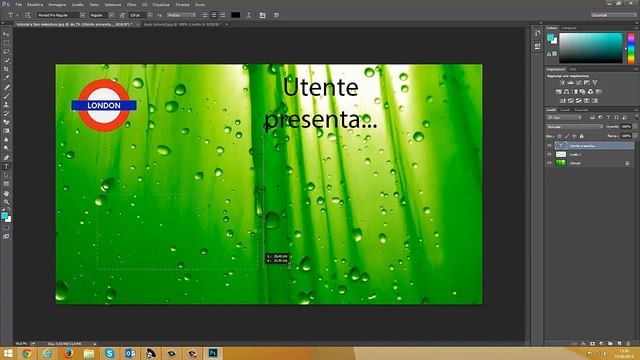Image resolution: width=640 pixels, height=360 pixels.
Task: Select the Rectangular Marquee tool
Action: pyautogui.click(x=6, y=43)
